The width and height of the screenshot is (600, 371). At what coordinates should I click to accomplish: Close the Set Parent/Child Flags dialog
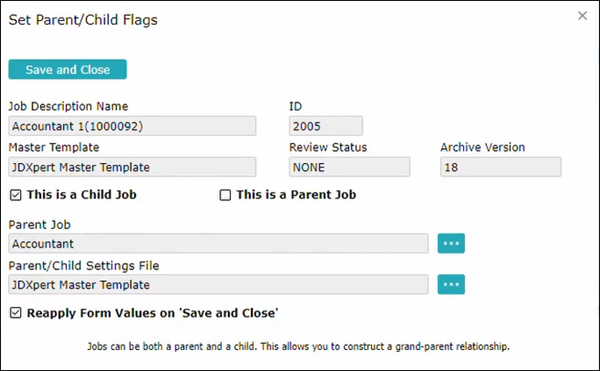click(582, 16)
